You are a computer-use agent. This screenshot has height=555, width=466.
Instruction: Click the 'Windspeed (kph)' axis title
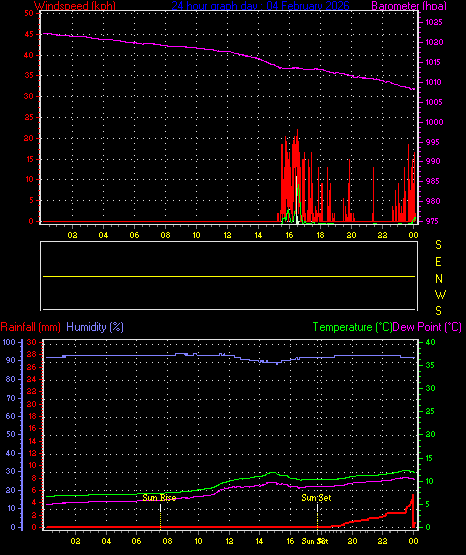(75, 5)
